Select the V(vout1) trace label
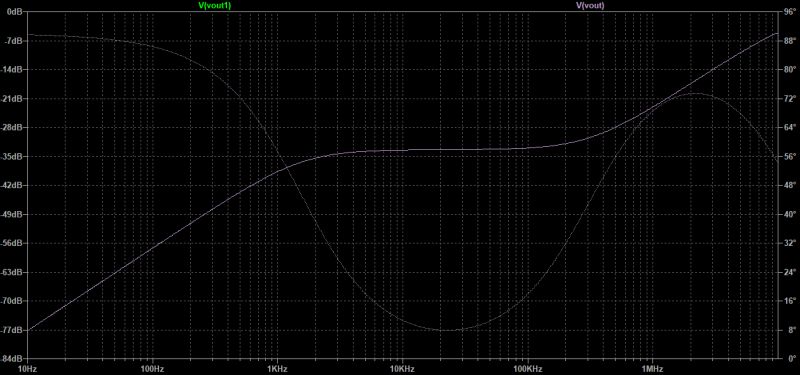The height and width of the screenshot is (375, 800). tap(214, 5)
